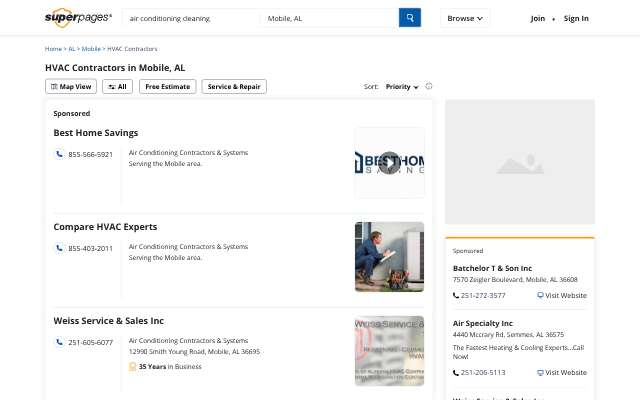Click the Mobile breadcrumb link
Screen dimensions: 640x400
coord(91,49)
